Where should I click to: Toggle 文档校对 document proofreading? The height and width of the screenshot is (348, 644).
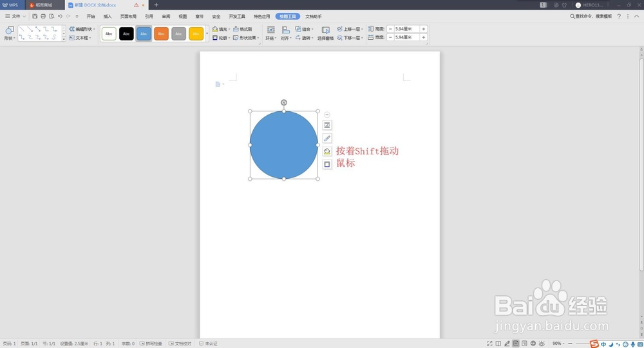pos(180,343)
